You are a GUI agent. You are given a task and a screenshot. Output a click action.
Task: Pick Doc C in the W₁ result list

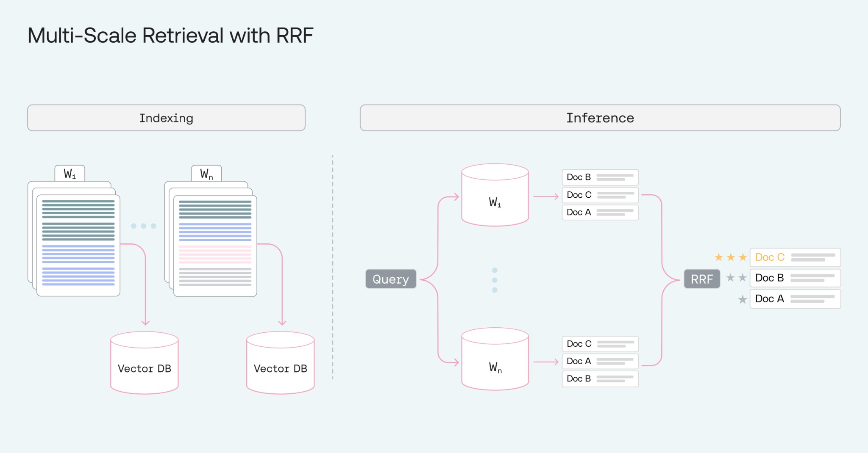point(600,195)
